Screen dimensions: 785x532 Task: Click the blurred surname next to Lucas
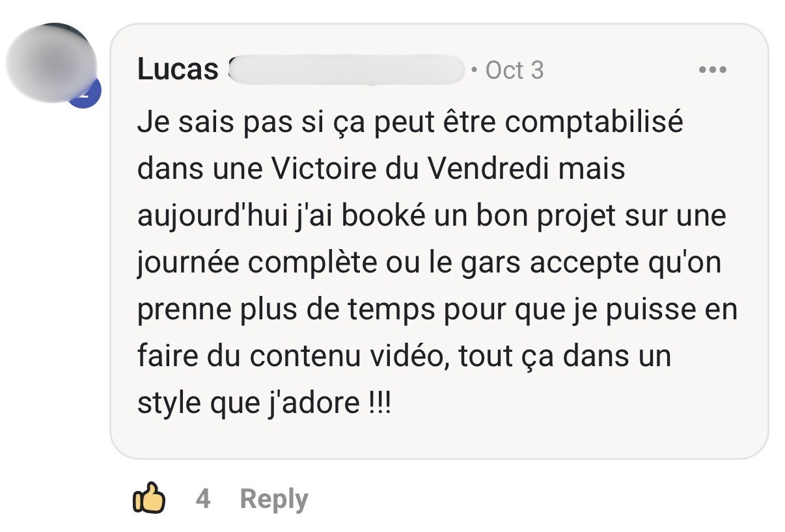(347, 70)
